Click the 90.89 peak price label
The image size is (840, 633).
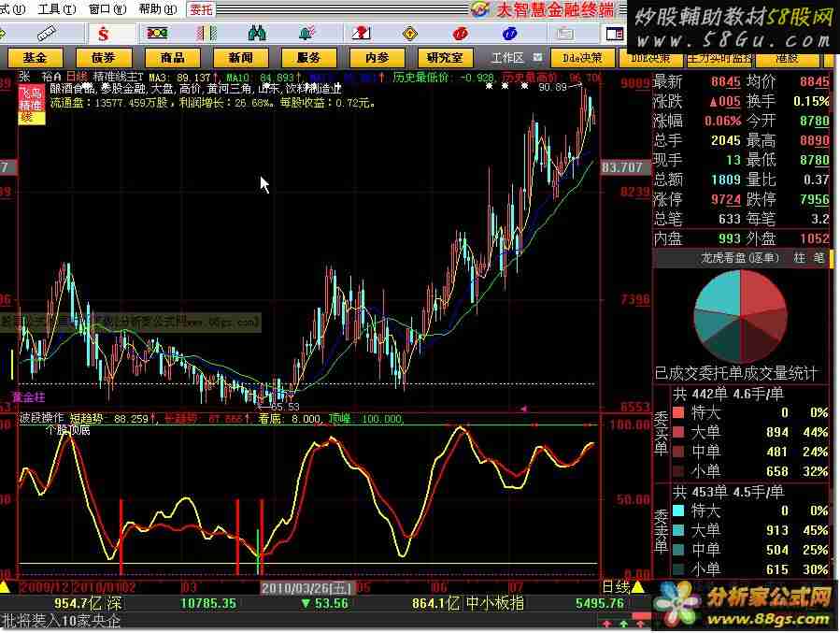552,87
